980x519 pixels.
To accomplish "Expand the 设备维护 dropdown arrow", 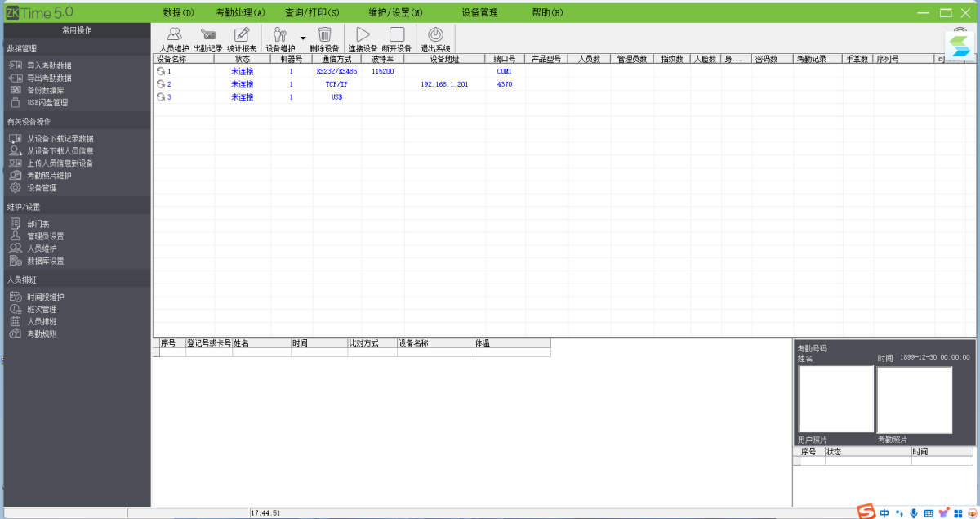I will (x=303, y=38).
